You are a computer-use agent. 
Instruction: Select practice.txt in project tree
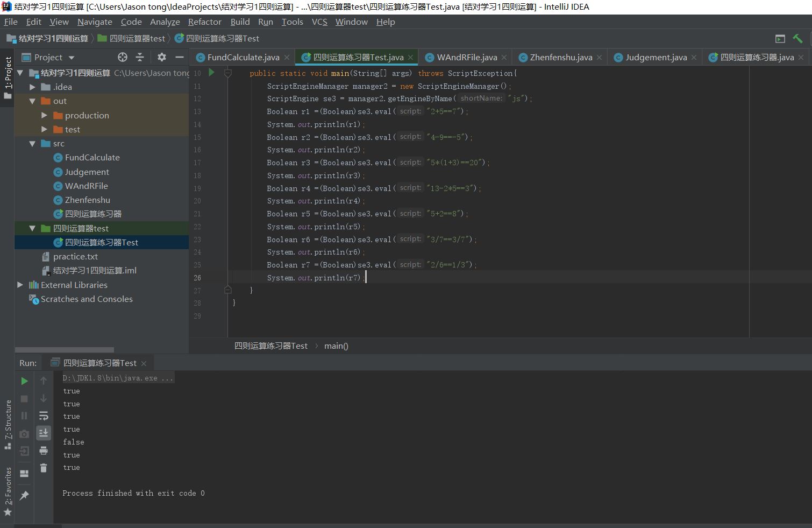pyautogui.click(x=75, y=256)
